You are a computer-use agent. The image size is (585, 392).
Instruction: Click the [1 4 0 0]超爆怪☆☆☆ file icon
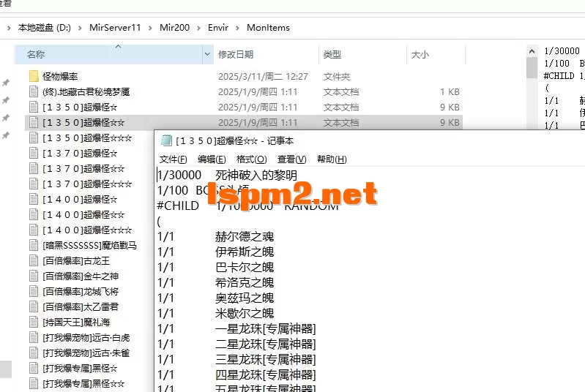click(34, 230)
